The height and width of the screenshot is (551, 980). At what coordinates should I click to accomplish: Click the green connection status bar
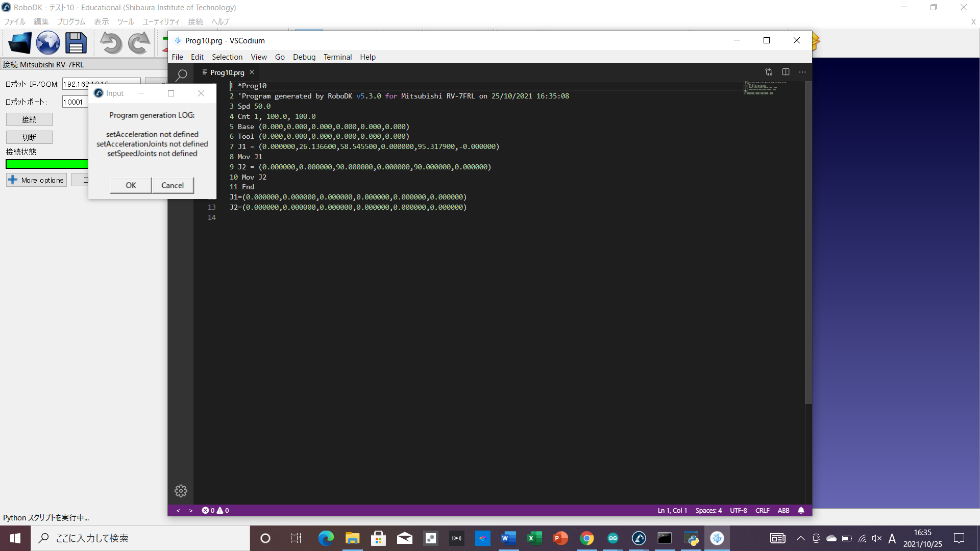[46, 164]
